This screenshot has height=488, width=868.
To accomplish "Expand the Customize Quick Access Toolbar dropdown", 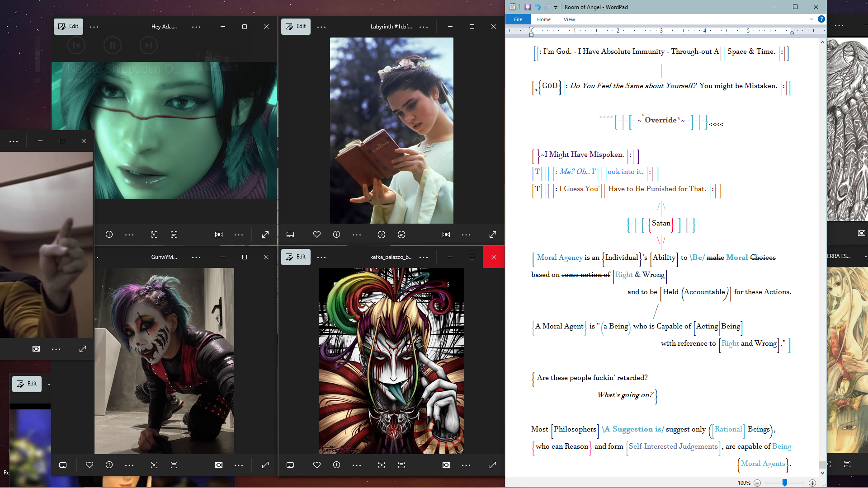I will coord(556,7).
